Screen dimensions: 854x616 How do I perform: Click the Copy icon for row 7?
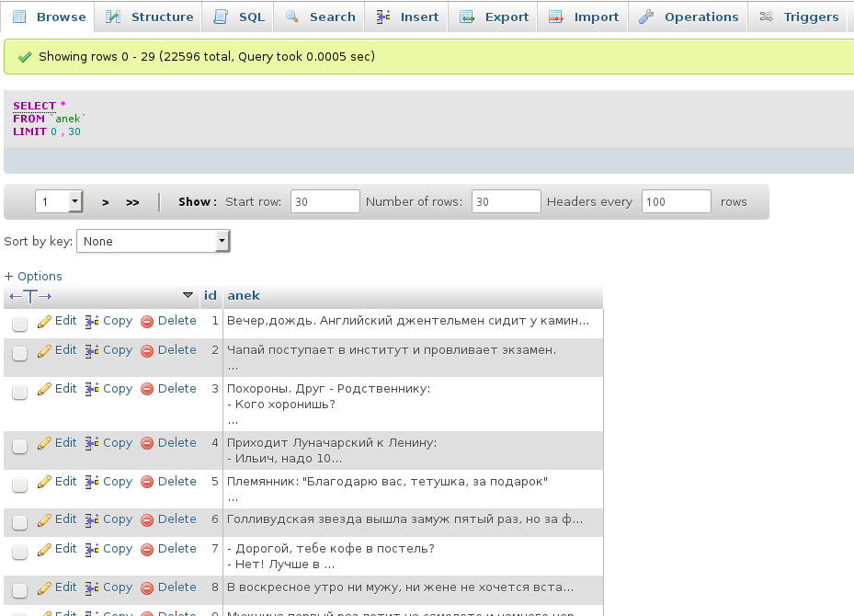coord(92,550)
